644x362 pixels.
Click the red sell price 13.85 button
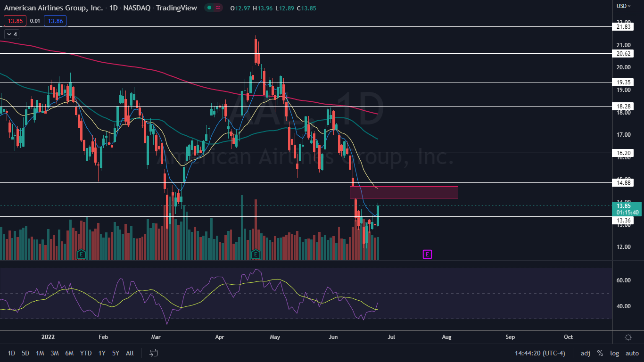[15, 21]
